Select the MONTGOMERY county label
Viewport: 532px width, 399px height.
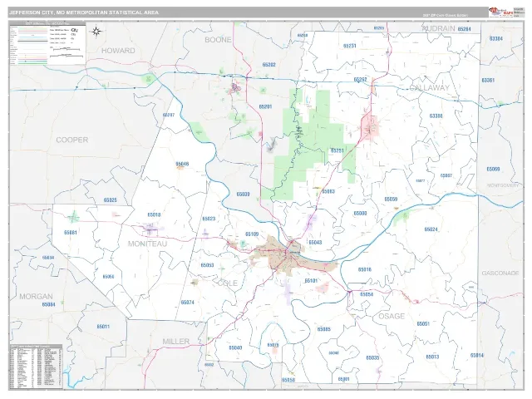point(503,185)
